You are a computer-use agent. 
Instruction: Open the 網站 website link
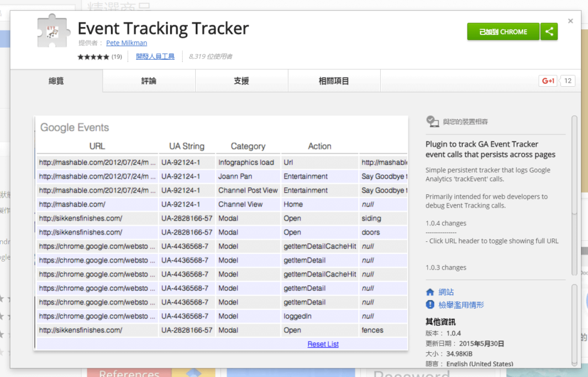(x=446, y=292)
